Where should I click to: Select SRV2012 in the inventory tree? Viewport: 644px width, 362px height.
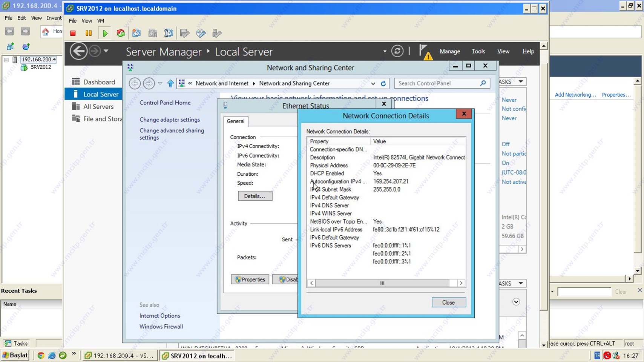click(x=41, y=67)
